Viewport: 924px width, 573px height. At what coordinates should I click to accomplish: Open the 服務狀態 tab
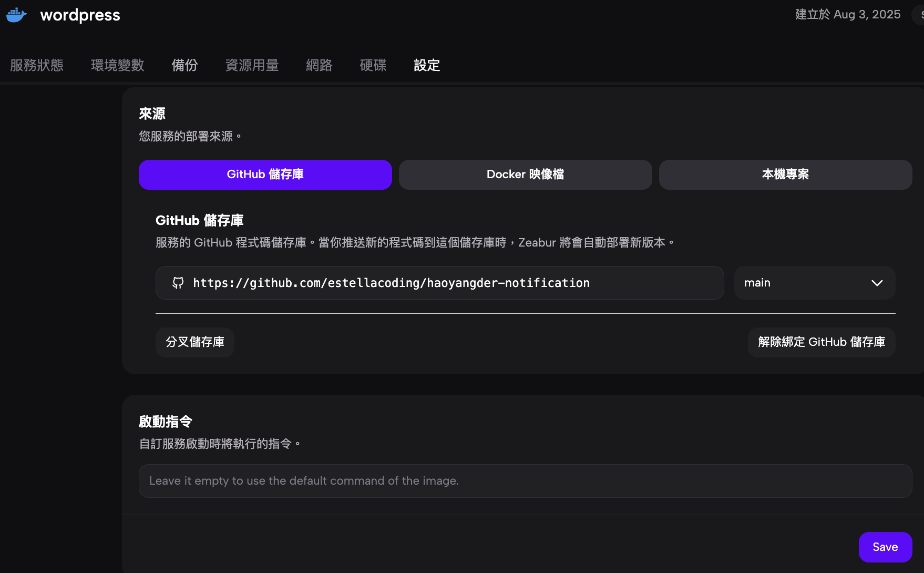pyautogui.click(x=37, y=65)
